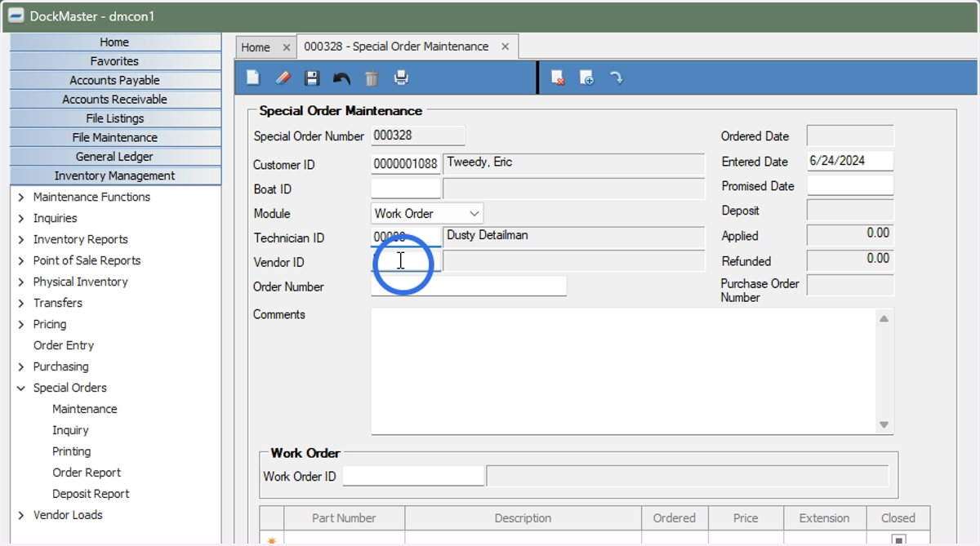Click the Technician ID input field
Screen dimensions: 980x546
(x=406, y=237)
